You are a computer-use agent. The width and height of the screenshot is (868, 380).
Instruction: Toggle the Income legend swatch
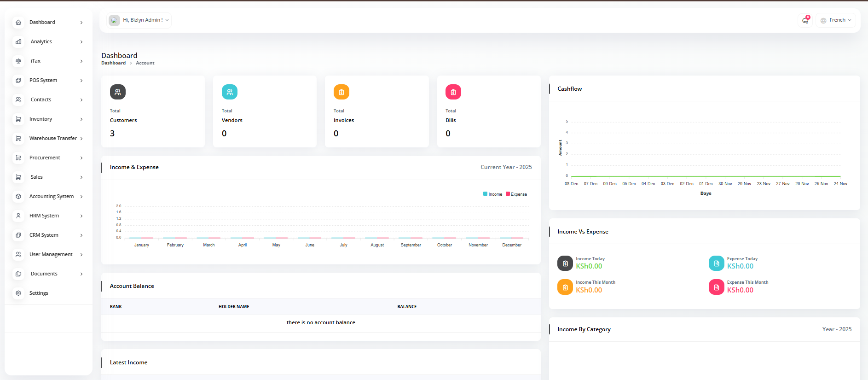[x=485, y=194]
